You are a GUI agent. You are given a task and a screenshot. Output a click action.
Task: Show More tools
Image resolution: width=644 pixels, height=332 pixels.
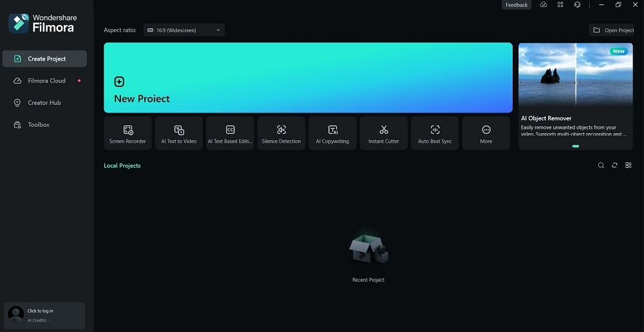486,133
